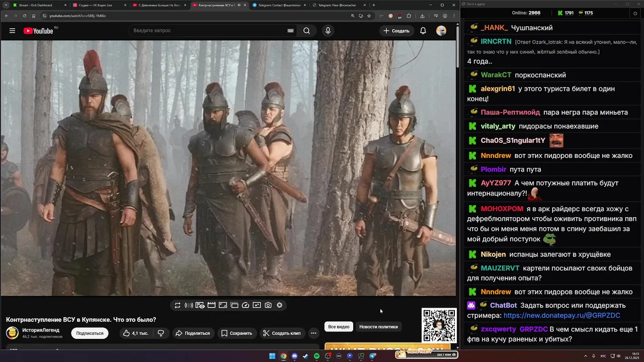Select the Новости политики chip
The height and width of the screenshot is (362, 644).
(378, 327)
